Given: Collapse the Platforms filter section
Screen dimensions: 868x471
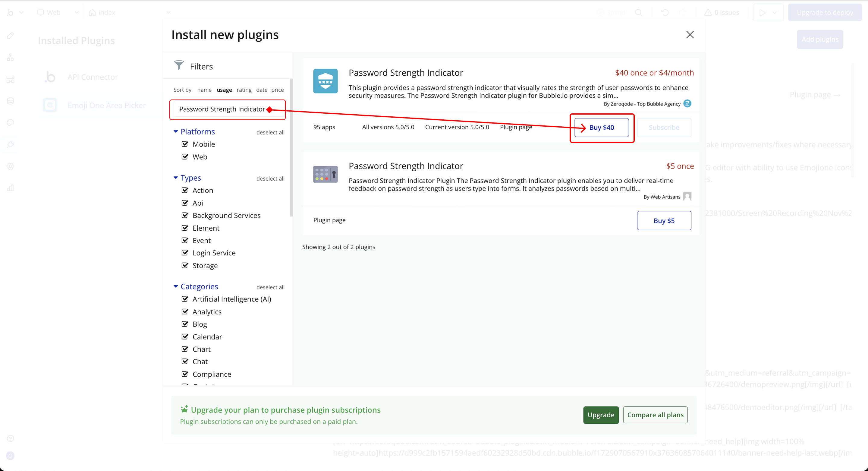Looking at the screenshot, I should (175, 131).
